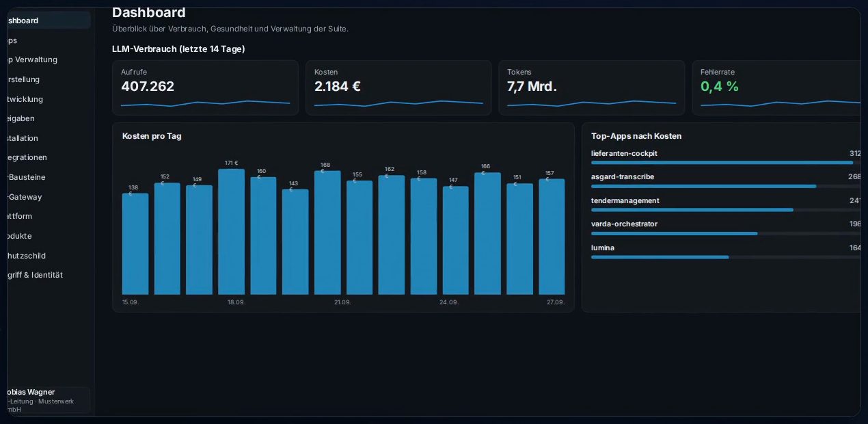
Task: Select the 166 € bar in the chart
Action: click(x=487, y=234)
